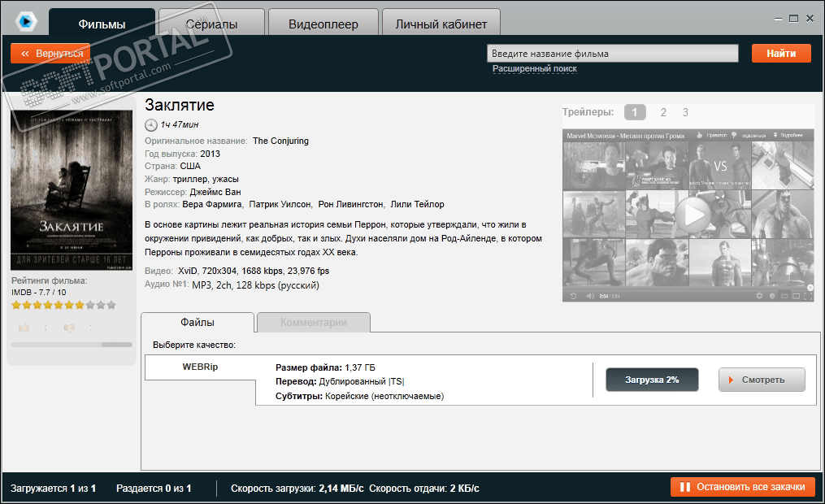Click country США

coord(190,166)
